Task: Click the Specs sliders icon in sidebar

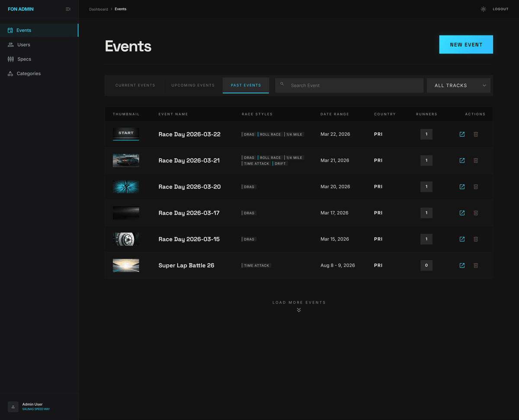Action: 10,59
